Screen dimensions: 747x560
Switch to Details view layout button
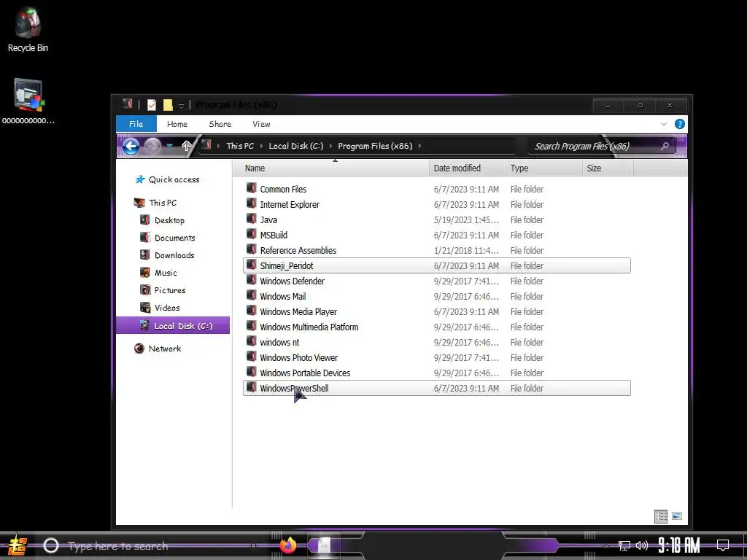point(661,516)
